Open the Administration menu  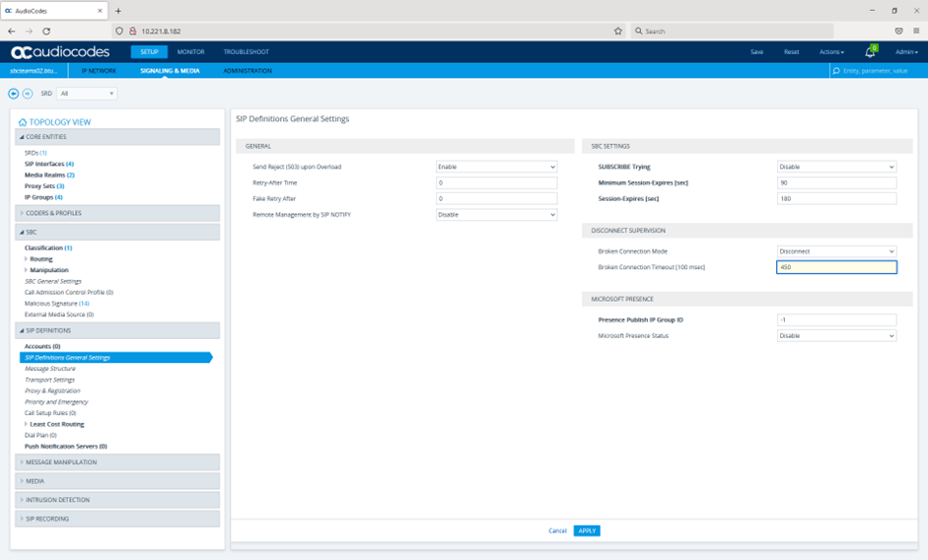248,70
